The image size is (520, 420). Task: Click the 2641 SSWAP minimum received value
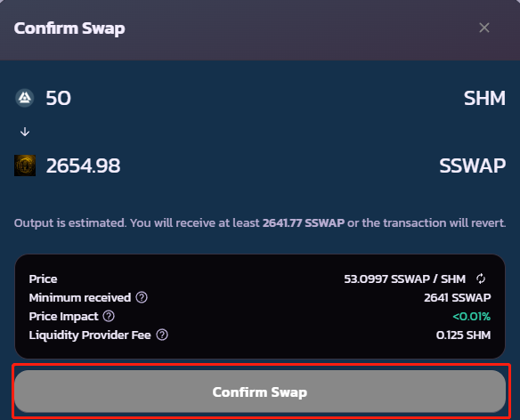458,297
